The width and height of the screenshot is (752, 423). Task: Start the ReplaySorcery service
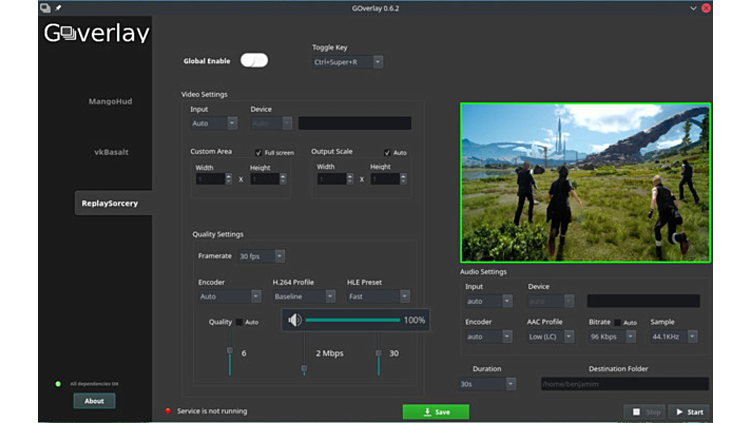click(689, 411)
